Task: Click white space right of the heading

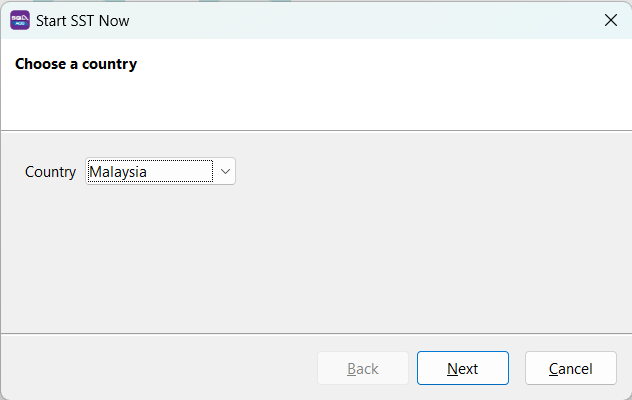Action: 400,64
